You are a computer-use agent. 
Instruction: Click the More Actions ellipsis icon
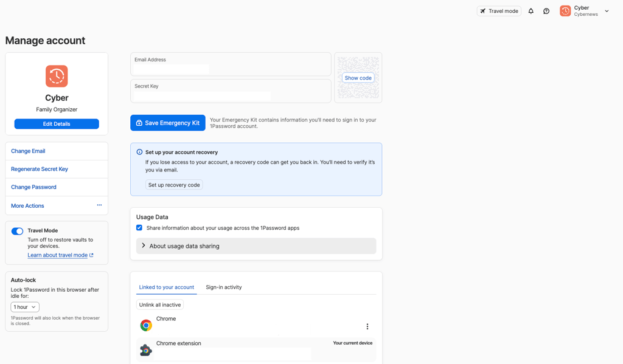click(99, 205)
